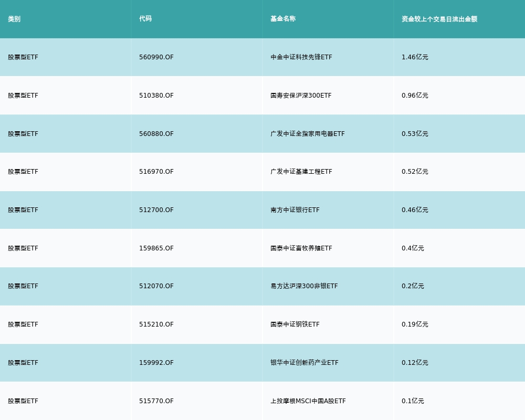
Task: Select code cell 159992.OF
Action: (156, 363)
